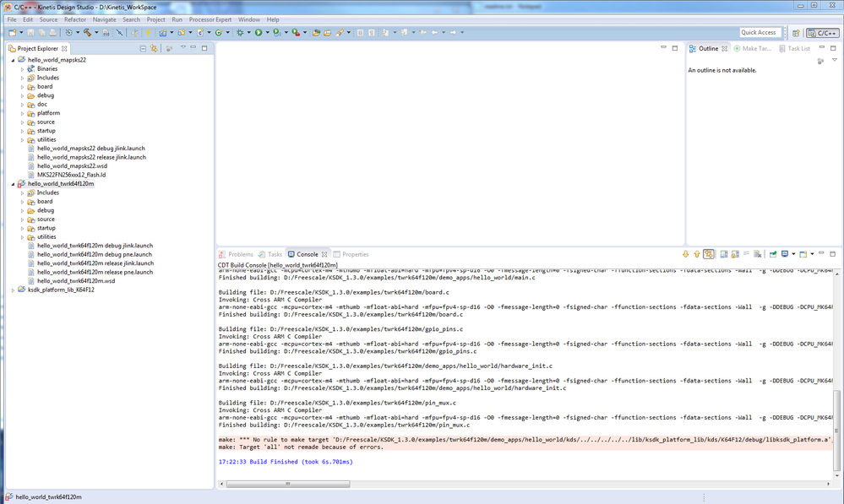The image size is (844, 504).
Task: Switch to the Tasks tab
Action: point(270,254)
